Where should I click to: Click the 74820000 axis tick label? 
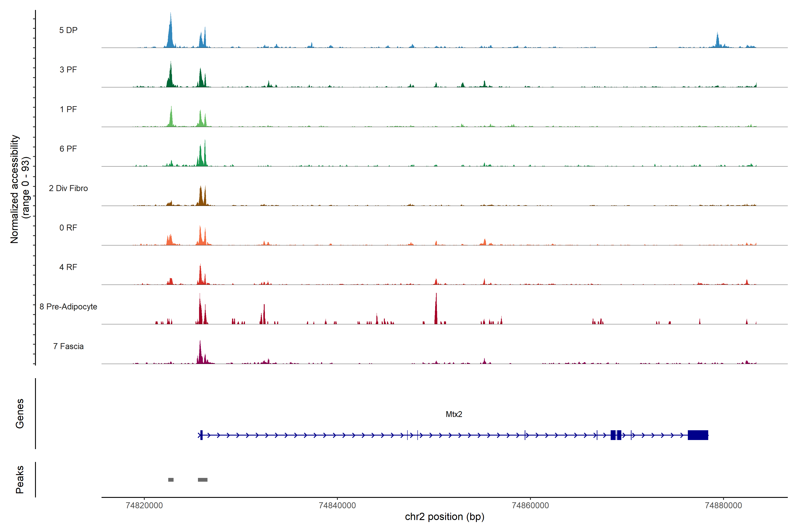pyautogui.click(x=144, y=506)
